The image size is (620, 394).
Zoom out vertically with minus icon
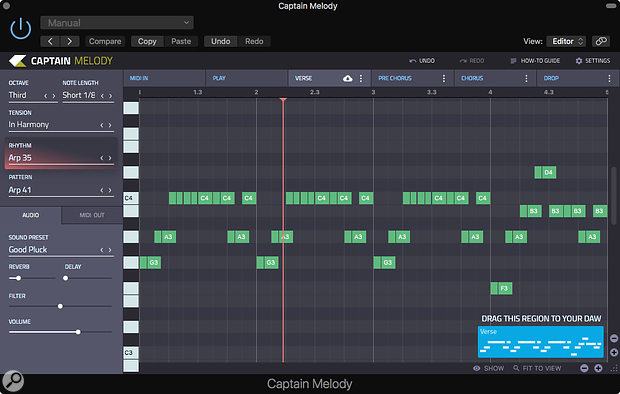click(614, 339)
